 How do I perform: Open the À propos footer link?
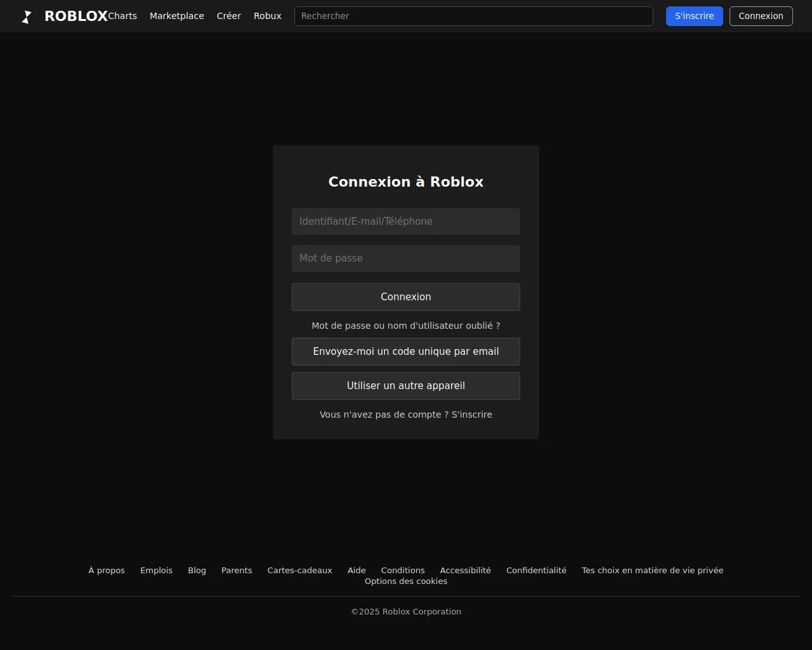coord(107,571)
